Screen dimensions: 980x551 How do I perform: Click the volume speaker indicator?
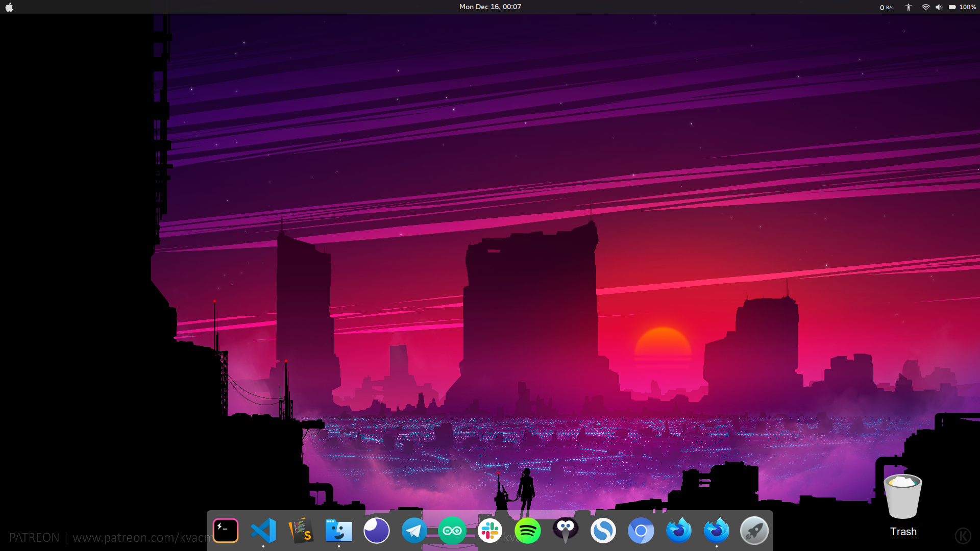tap(939, 7)
